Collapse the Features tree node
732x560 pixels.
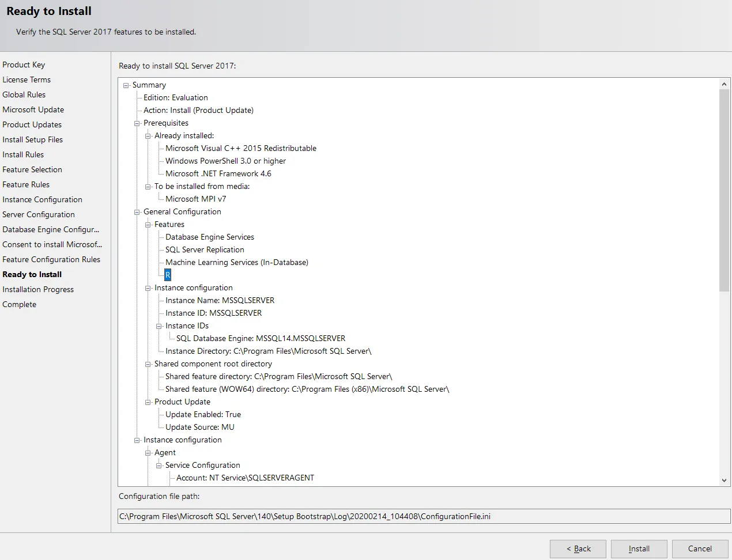tap(148, 225)
